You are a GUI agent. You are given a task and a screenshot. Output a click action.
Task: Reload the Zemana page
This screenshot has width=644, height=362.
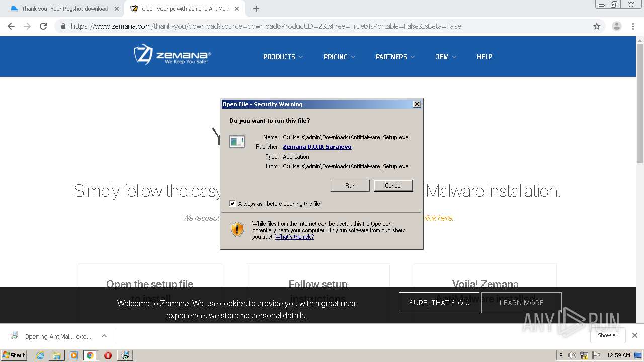click(x=43, y=26)
